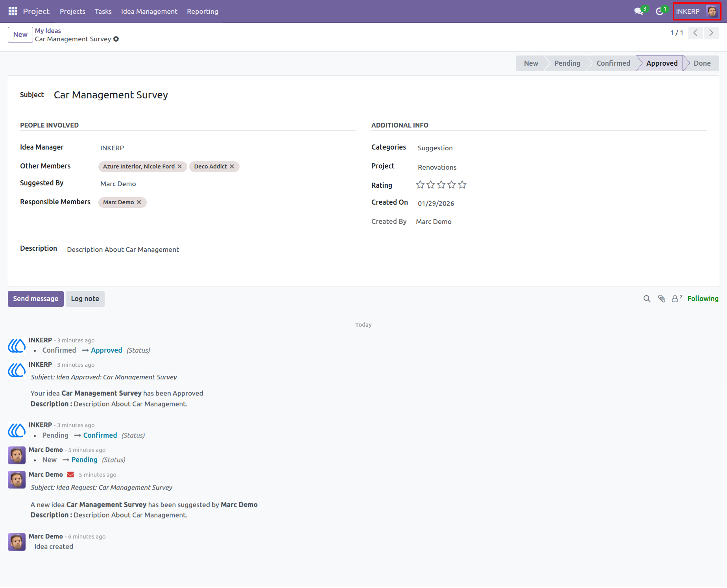Click the red email icon beside Marc Demo
This screenshot has height=588, width=727.
[x=70, y=475]
